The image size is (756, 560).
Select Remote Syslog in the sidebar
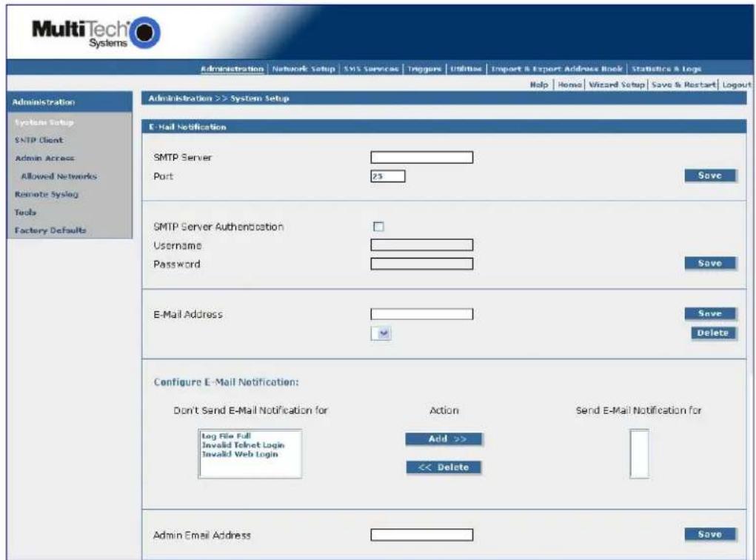(47, 194)
